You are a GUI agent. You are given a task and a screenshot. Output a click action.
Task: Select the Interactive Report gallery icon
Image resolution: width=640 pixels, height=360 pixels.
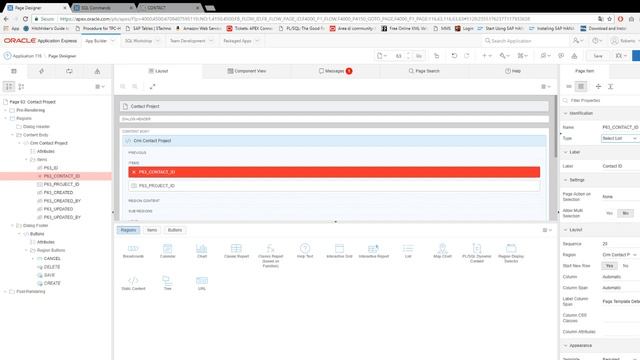click(x=373, y=251)
